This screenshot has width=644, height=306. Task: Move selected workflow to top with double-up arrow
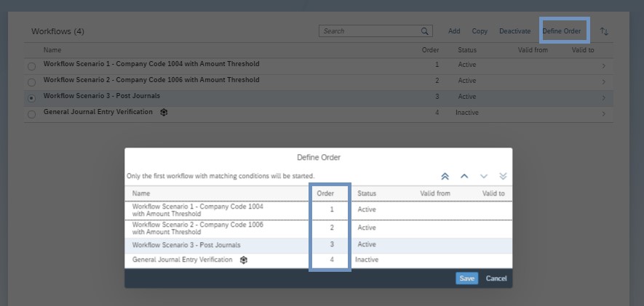click(445, 177)
